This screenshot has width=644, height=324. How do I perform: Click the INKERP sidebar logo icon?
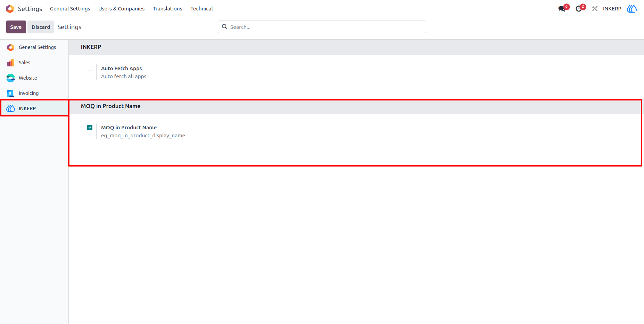click(x=11, y=108)
